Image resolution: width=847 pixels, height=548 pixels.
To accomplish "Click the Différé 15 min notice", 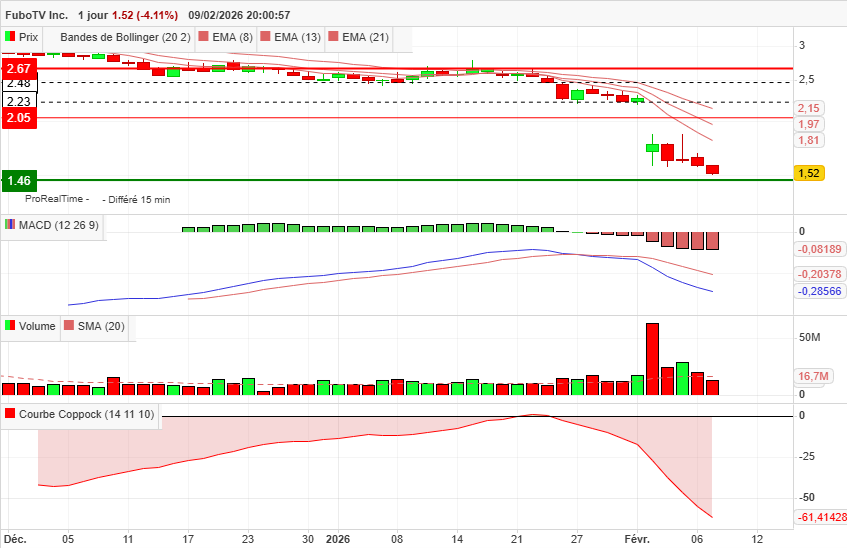I will pyautogui.click(x=139, y=199).
